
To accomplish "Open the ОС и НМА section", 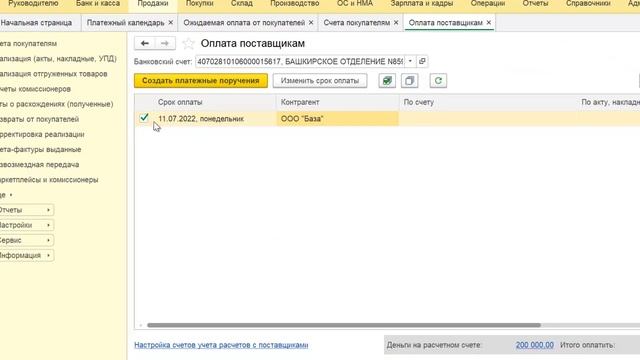I will [355, 4].
